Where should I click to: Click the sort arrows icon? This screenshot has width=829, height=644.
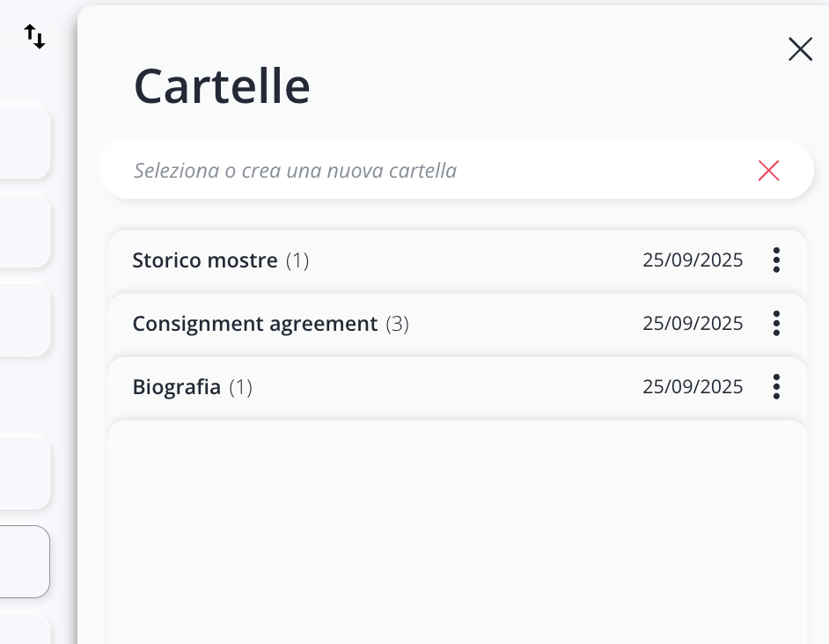coord(34,37)
